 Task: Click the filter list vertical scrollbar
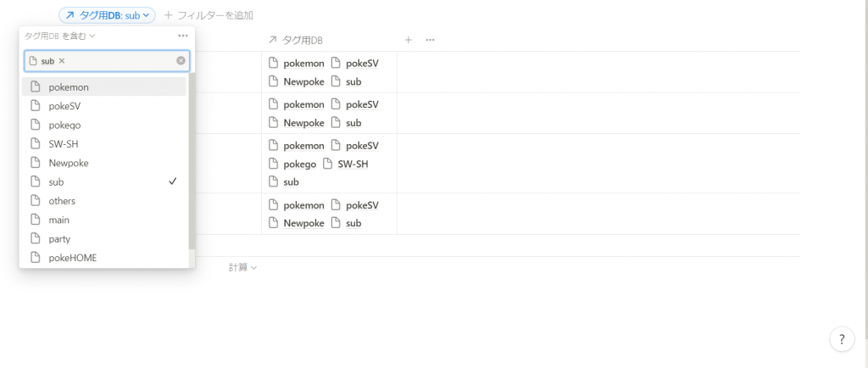tap(192, 160)
